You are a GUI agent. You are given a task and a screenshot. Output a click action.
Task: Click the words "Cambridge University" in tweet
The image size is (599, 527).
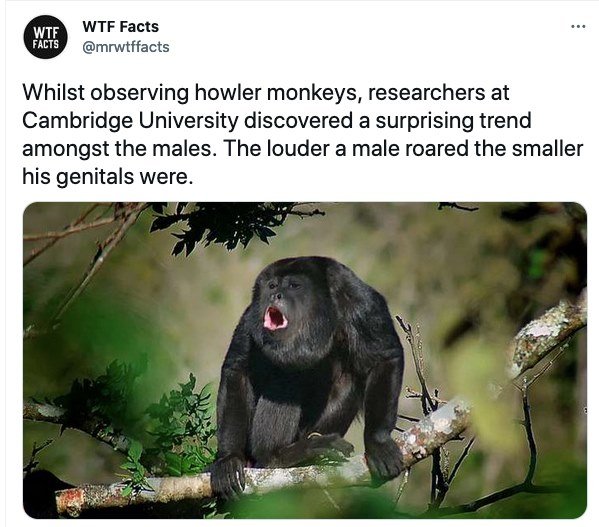[130, 121]
